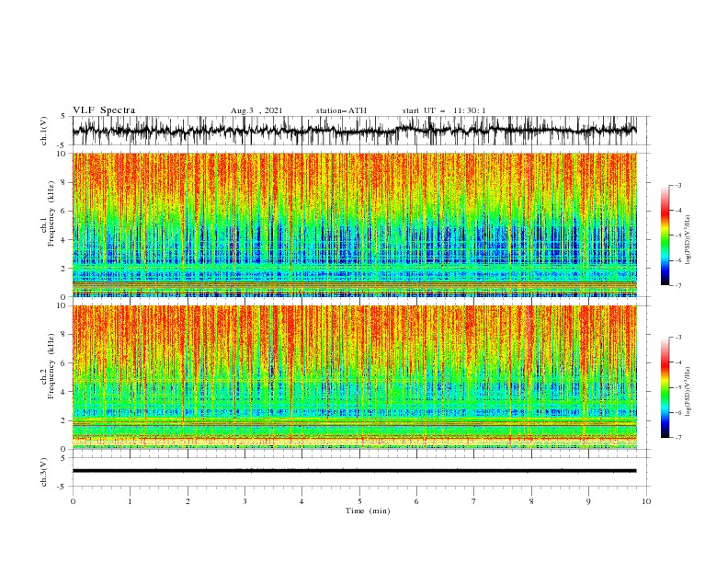The image size is (728, 563).
Task: Click the "4" kHz tick on ch.2 spectrogram
Action: 63,392
